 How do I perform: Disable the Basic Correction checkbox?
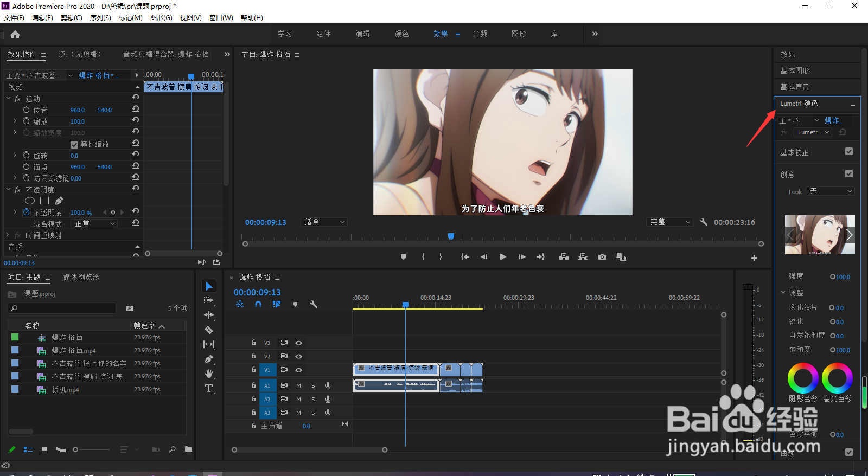coord(849,151)
